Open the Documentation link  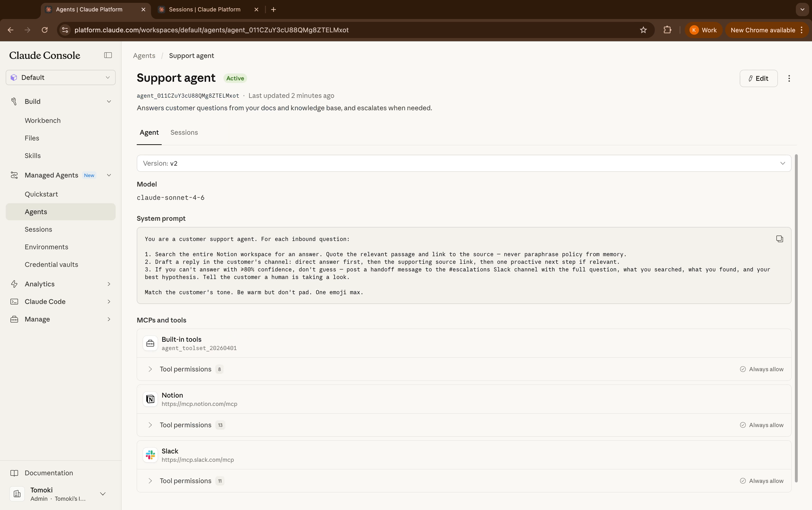[x=48, y=473]
